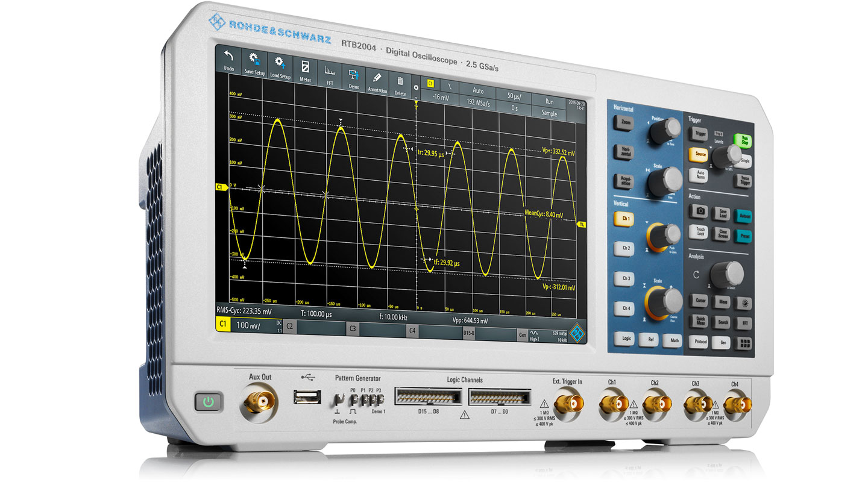Open the FFT toolbar icon
868x488 pixels.
(329, 74)
